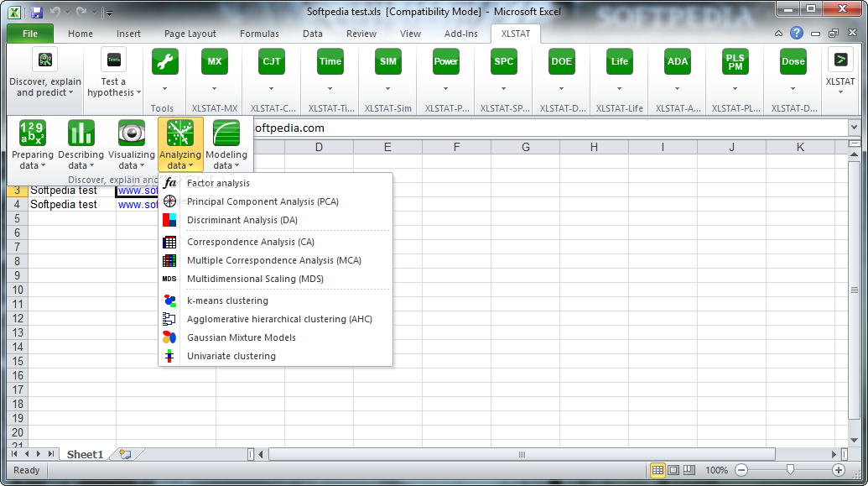Select Multidimensional Scaling (MDS)
The height and width of the screenshot is (486, 868).
pyautogui.click(x=276, y=279)
